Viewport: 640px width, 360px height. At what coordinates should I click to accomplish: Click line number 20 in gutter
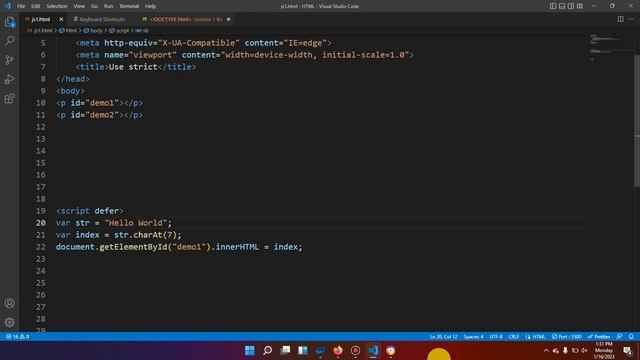pyautogui.click(x=40, y=223)
